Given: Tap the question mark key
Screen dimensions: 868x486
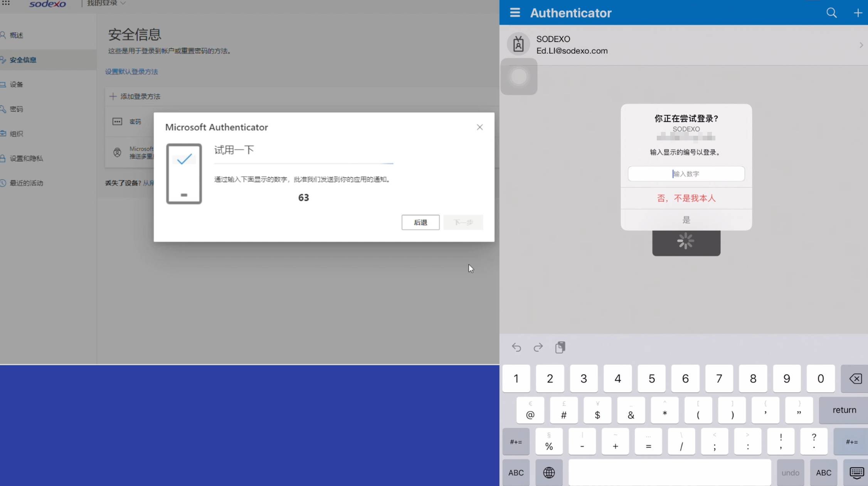Looking at the screenshot, I should (814, 442).
